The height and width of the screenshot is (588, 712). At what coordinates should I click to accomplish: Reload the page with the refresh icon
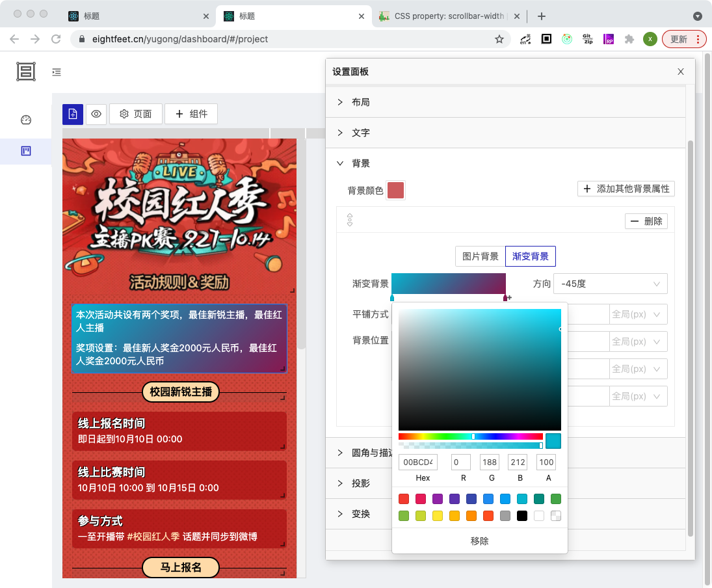pyautogui.click(x=56, y=39)
